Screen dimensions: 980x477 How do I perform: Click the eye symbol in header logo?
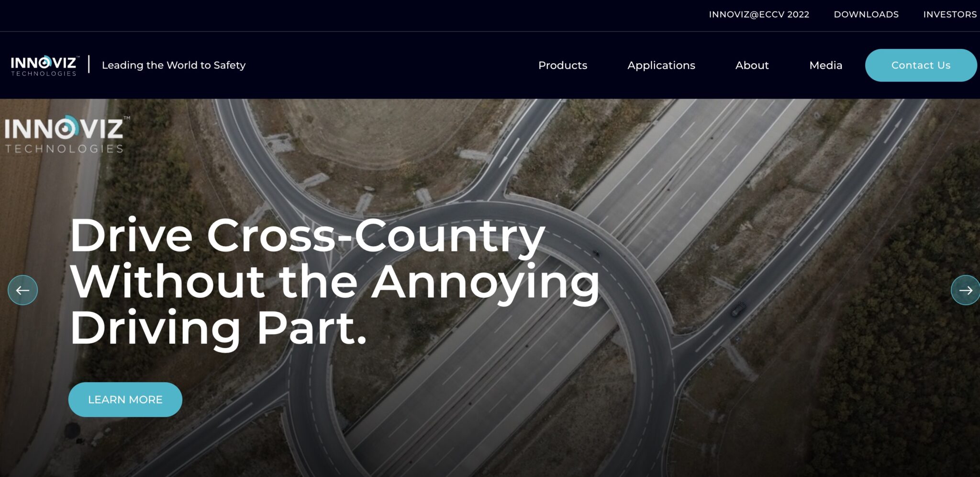45,62
